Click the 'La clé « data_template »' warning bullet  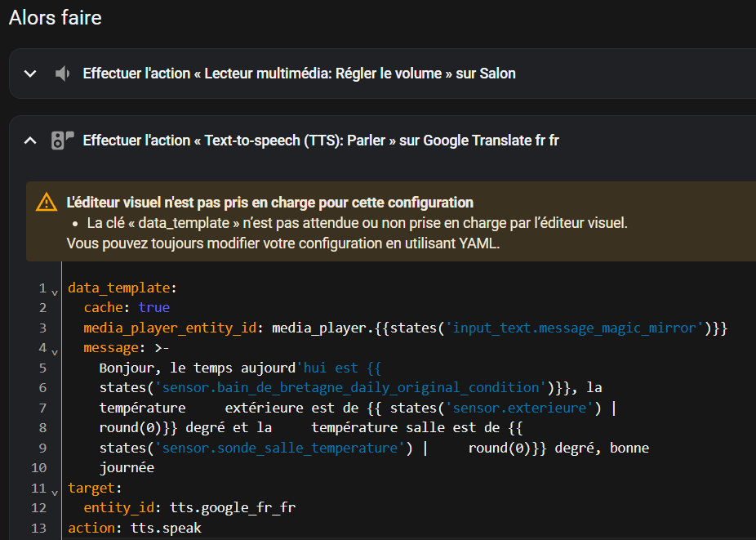(x=358, y=223)
